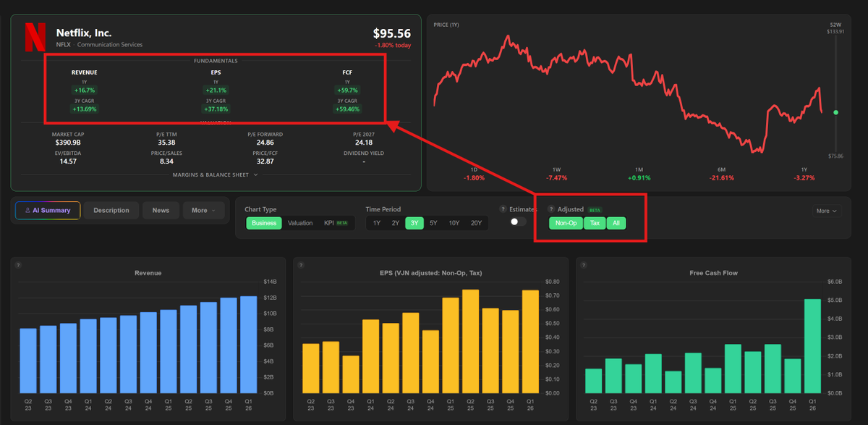
Task: Open the AI Summary tab
Action: pyautogui.click(x=48, y=211)
